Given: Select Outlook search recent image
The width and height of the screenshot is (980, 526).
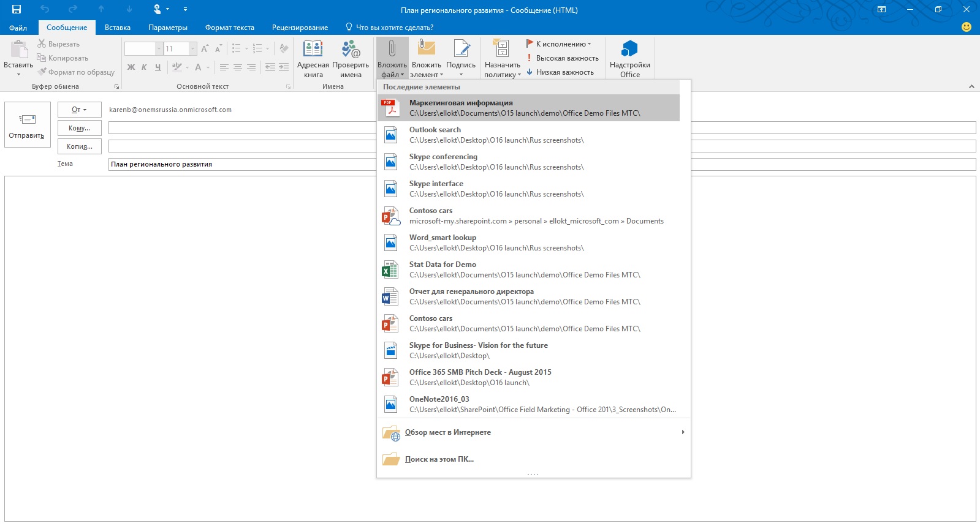Looking at the screenshot, I should pyautogui.click(x=528, y=135).
